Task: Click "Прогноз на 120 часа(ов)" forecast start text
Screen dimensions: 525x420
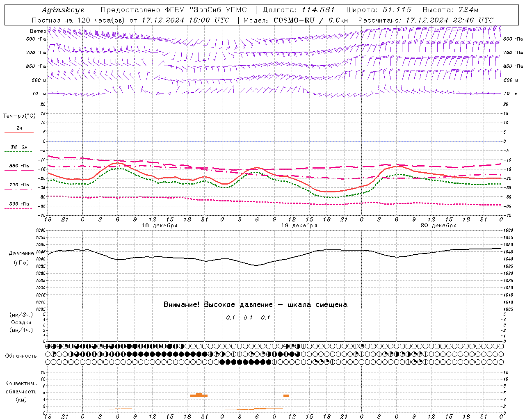Action: 79,20
